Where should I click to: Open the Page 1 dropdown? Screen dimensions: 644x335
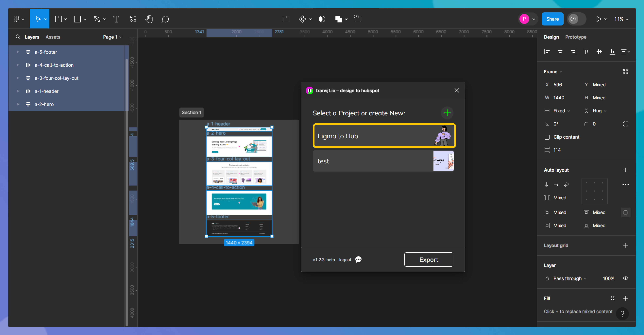click(112, 37)
